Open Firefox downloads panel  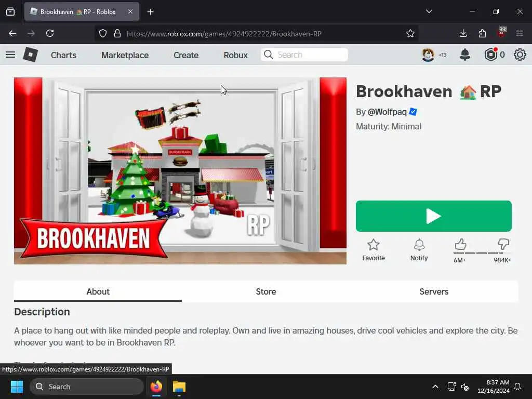(x=463, y=33)
